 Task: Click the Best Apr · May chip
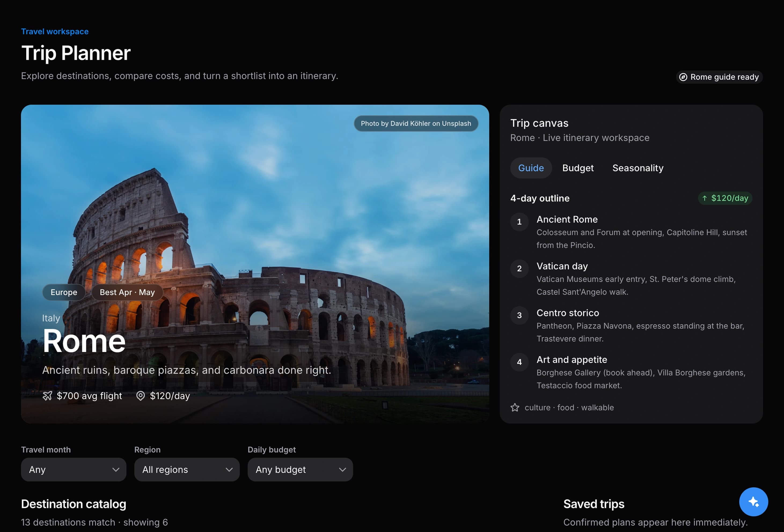pyautogui.click(x=127, y=292)
